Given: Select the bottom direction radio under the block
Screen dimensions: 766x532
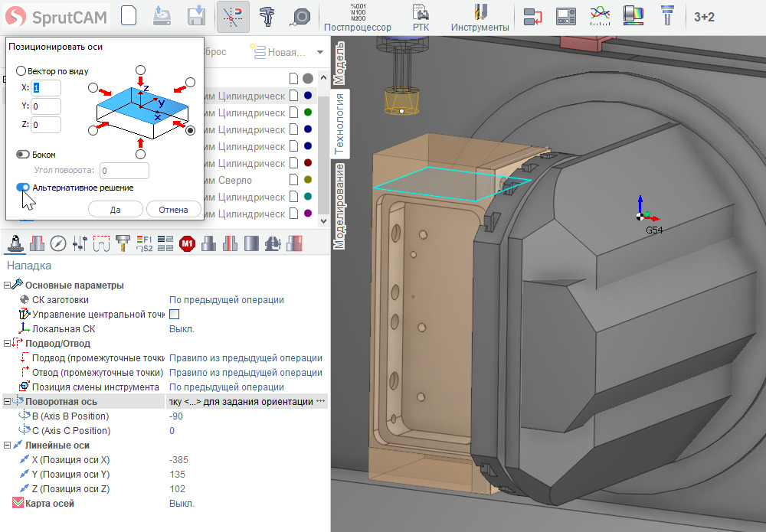Looking at the screenshot, I should tap(141, 154).
